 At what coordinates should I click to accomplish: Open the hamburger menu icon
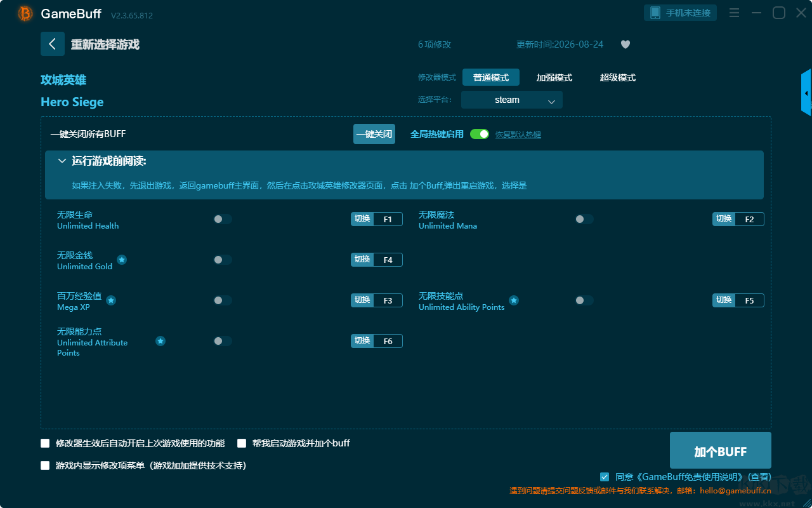click(x=734, y=13)
